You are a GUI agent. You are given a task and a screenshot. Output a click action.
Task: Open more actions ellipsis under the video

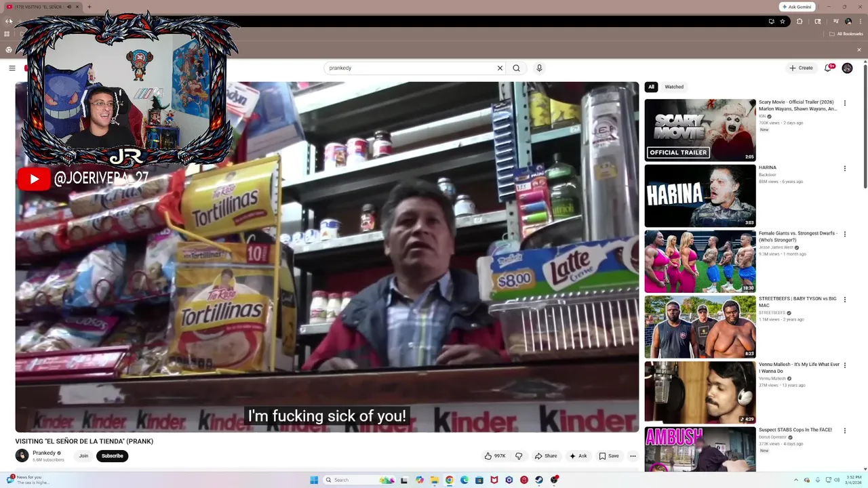click(x=633, y=456)
